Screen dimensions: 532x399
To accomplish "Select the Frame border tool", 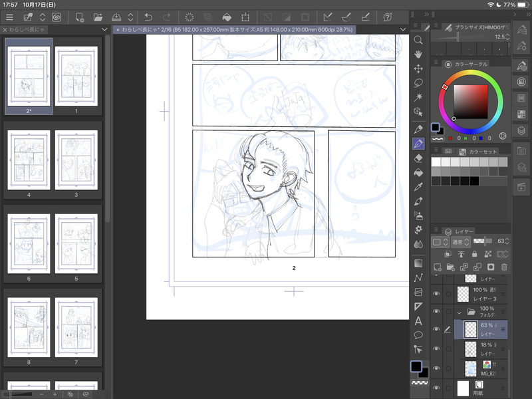I will tap(418, 292).
